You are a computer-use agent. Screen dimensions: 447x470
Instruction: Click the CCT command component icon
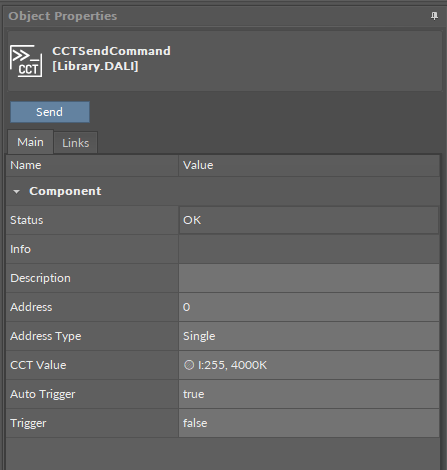(26, 61)
